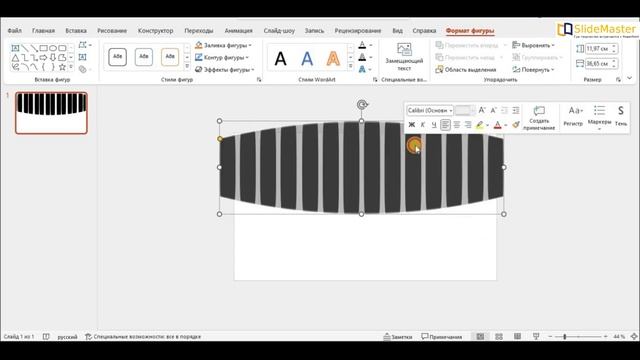The height and width of the screenshot is (360, 640).
Task: Open the Конструктор tab
Action: (x=156, y=31)
